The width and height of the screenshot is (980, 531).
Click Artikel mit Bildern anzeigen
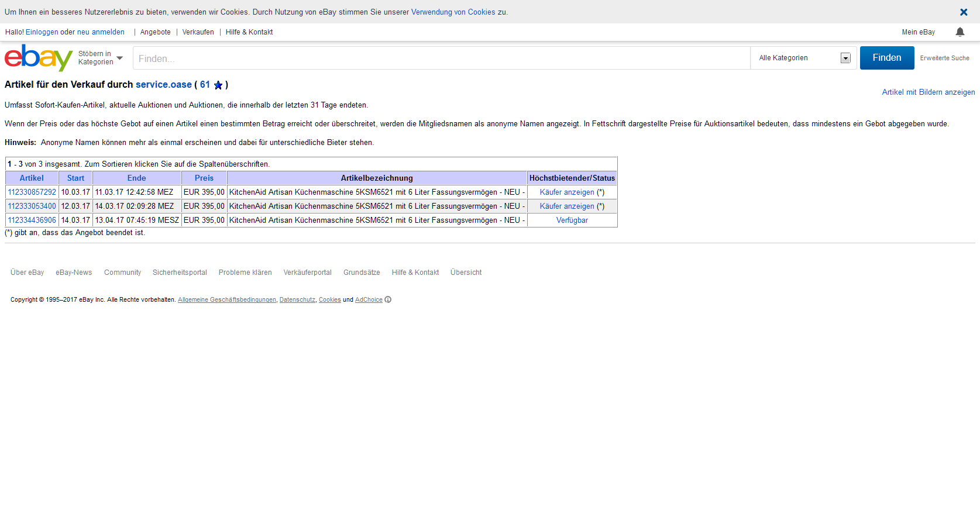tap(928, 92)
